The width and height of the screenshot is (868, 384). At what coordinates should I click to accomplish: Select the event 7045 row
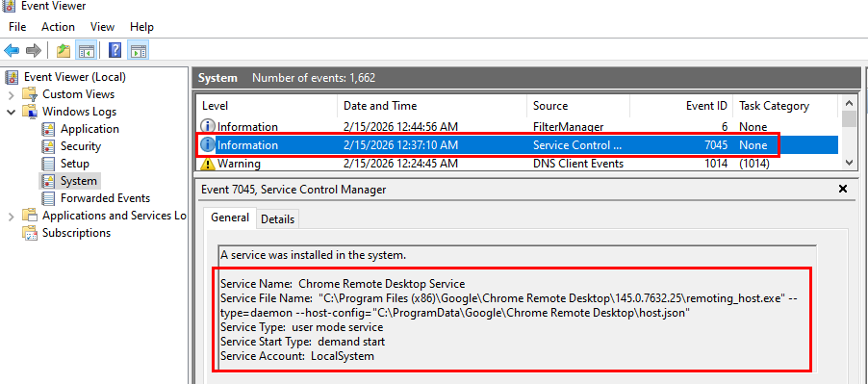click(x=517, y=145)
